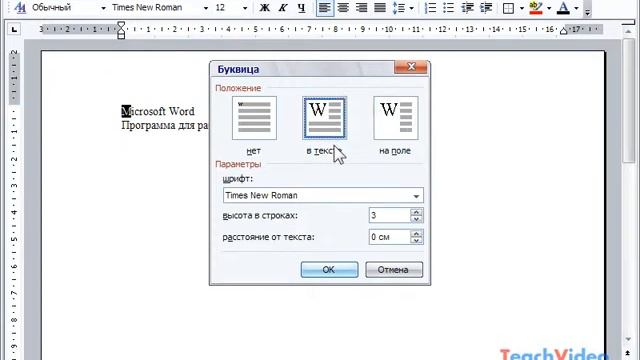Expand the borders dropdown arrow
This screenshot has width=640, height=360.
[x=522, y=8]
